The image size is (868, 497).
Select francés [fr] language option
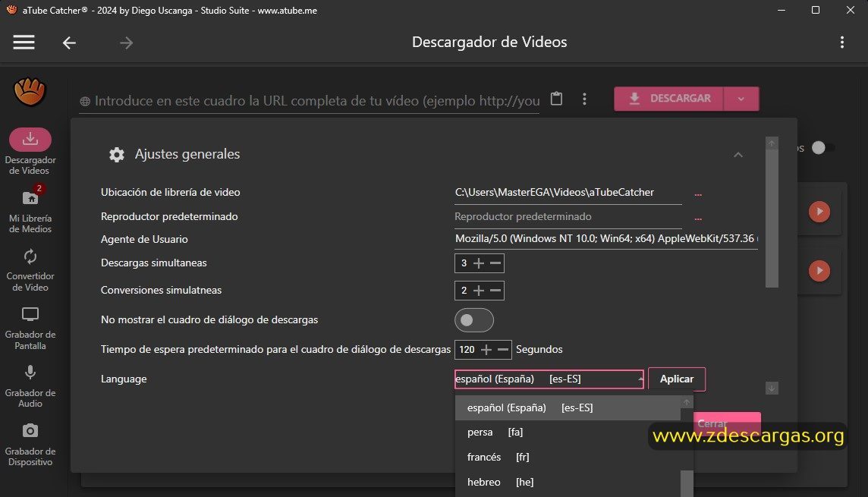tap(568, 457)
